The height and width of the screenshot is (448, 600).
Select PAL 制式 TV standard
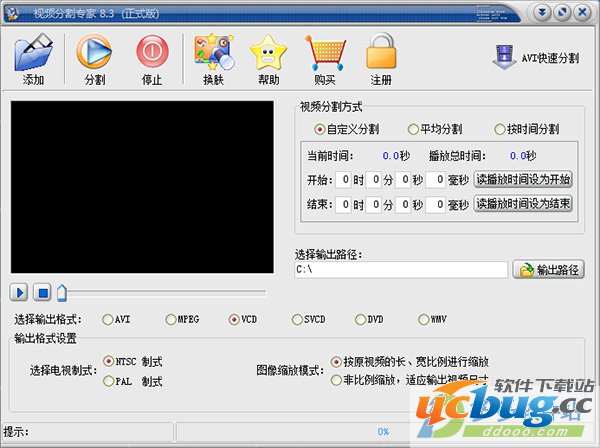(x=132, y=381)
